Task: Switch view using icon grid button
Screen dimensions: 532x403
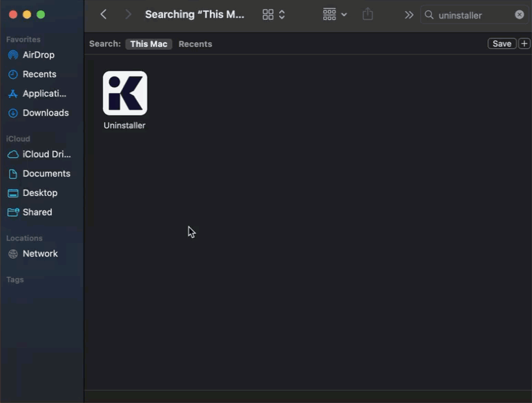Action: point(268,14)
